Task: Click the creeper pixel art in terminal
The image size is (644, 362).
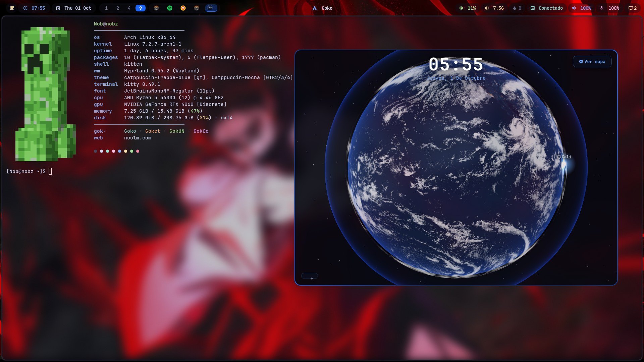Action: coord(46,94)
